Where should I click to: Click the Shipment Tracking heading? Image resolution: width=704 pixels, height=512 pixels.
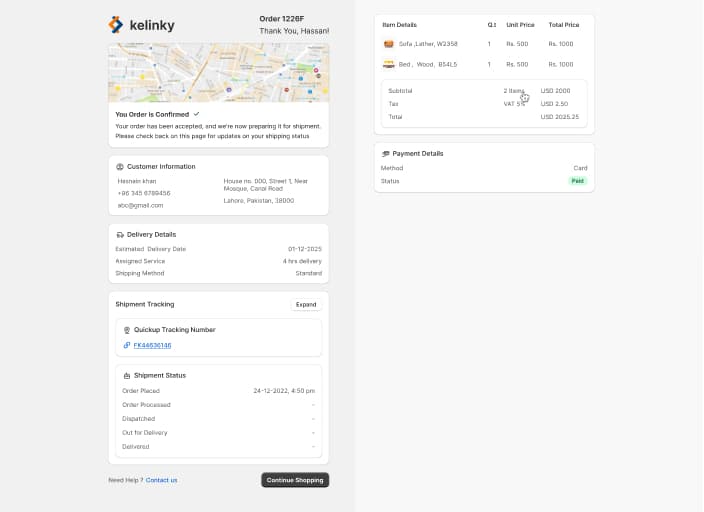point(145,304)
